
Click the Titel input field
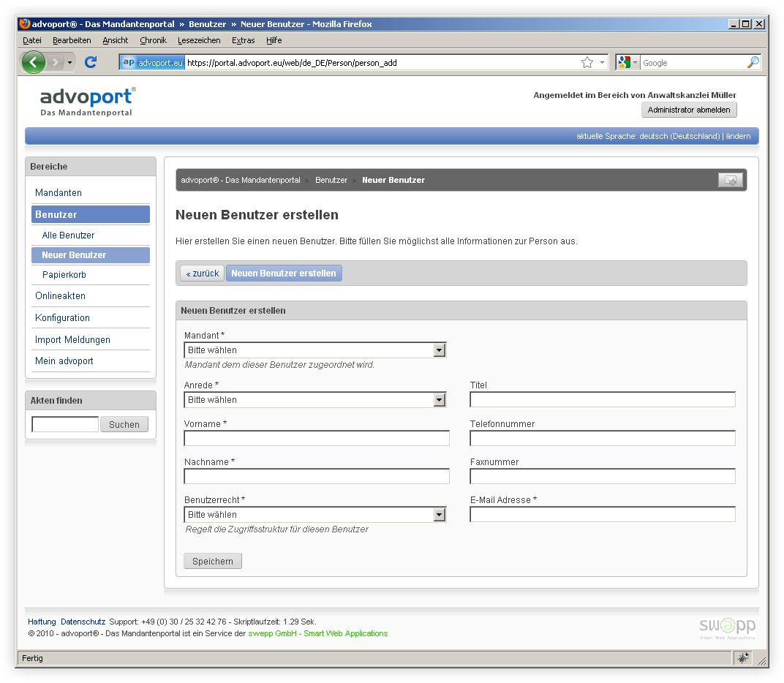pyautogui.click(x=603, y=399)
